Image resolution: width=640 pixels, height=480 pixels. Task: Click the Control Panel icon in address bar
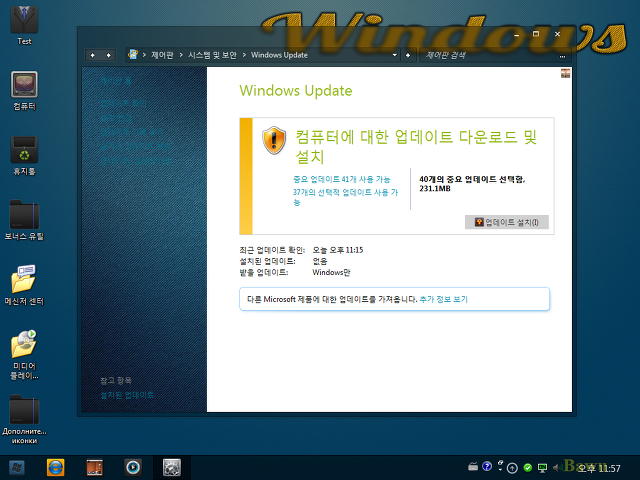pyautogui.click(x=133, y=54)
